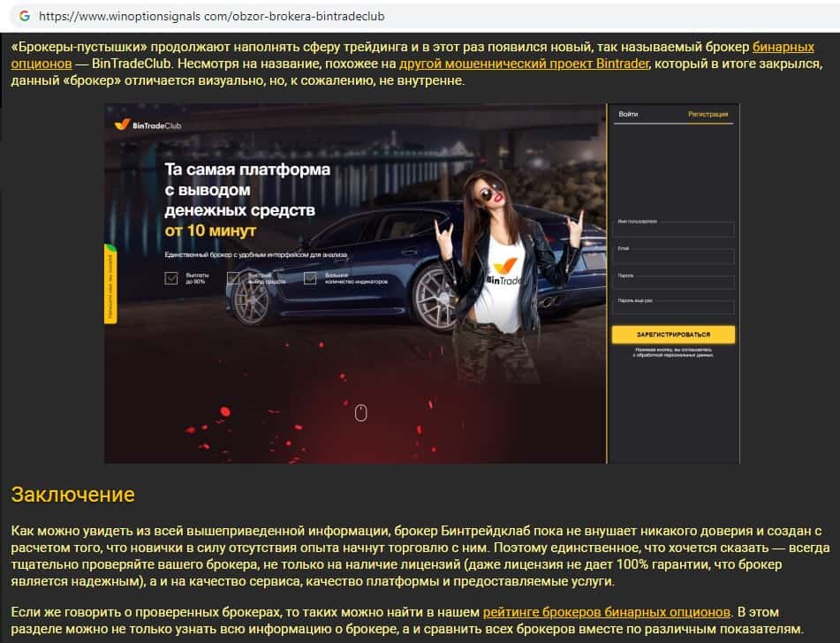
Task: Open the «другой мошеннический проект Bintrader» link
Action: click(524, 64)
